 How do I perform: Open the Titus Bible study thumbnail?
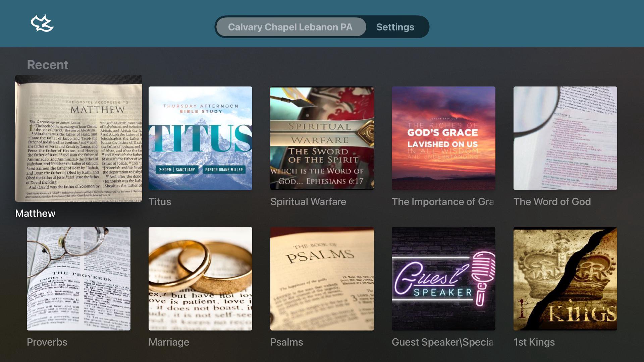pos(200,138)
